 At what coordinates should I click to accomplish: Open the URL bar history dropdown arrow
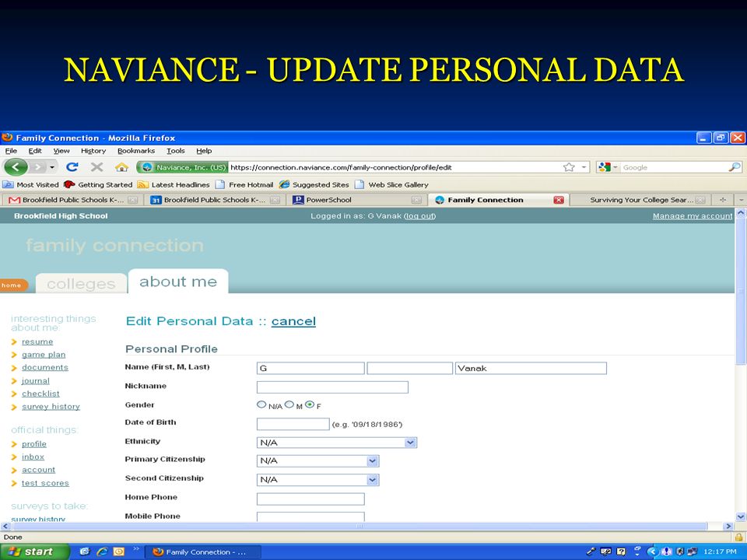pos(584,167)
